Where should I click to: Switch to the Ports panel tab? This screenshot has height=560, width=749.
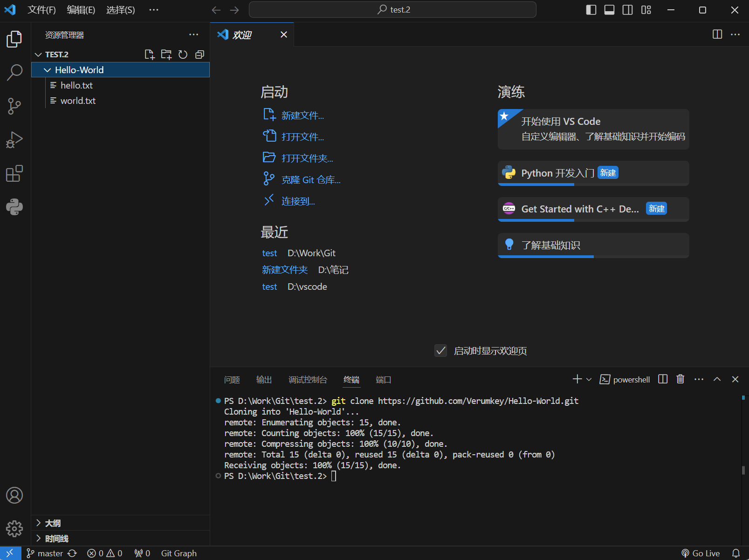384,380
